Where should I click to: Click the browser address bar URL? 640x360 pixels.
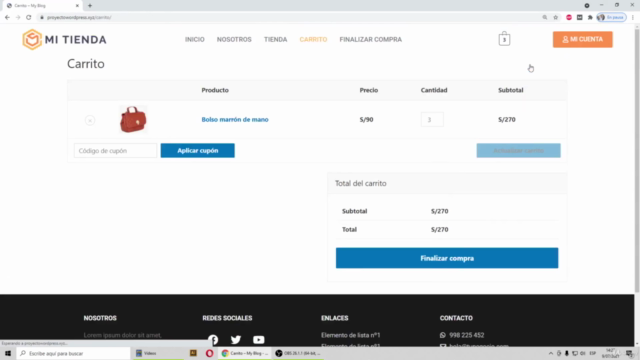(x=79, y=18)
